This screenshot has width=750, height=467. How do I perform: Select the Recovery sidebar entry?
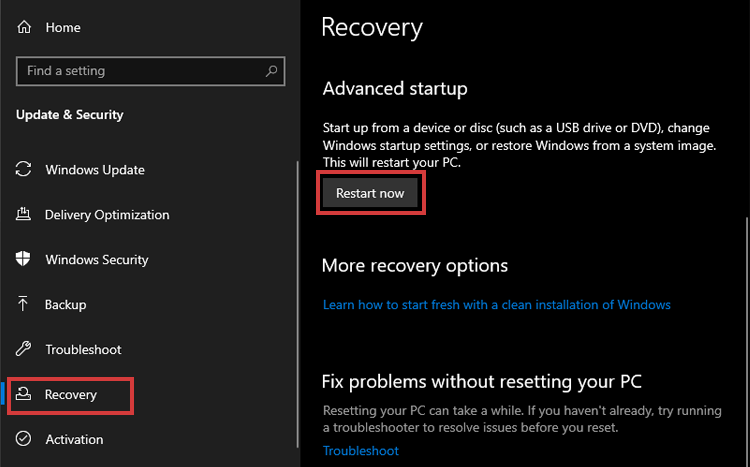(70, 395)
